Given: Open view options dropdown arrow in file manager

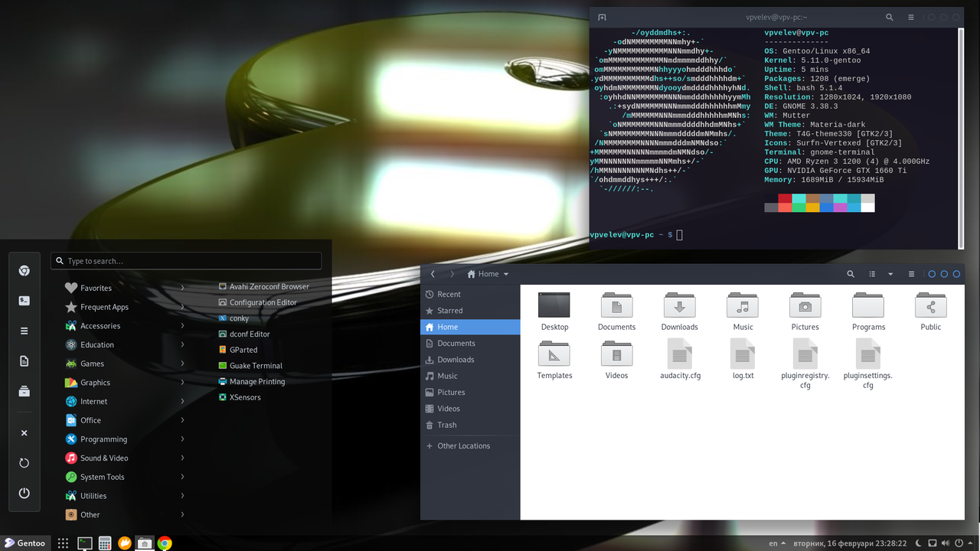Looking at the screenshot, I should (890, 274).
